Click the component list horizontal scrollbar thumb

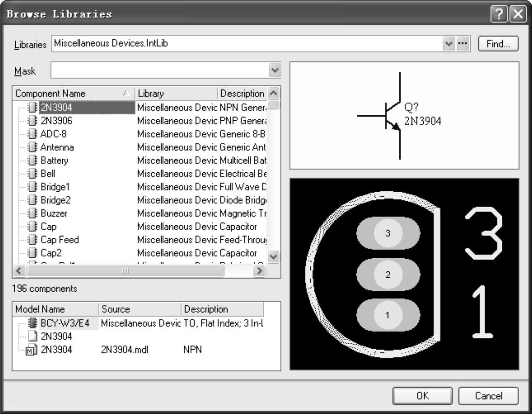[125, 271]
